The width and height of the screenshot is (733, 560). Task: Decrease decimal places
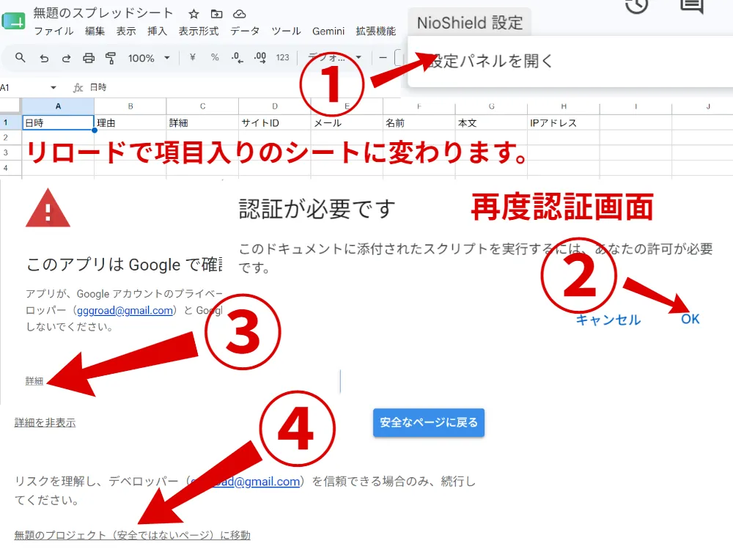(x=237, y=58)
